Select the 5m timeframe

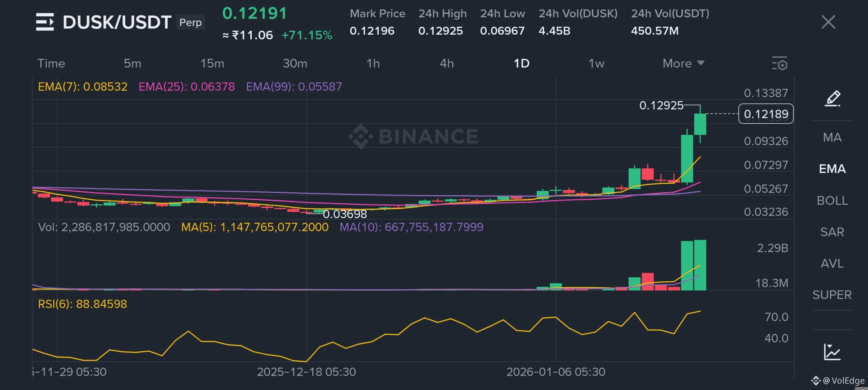pos(133,64)
